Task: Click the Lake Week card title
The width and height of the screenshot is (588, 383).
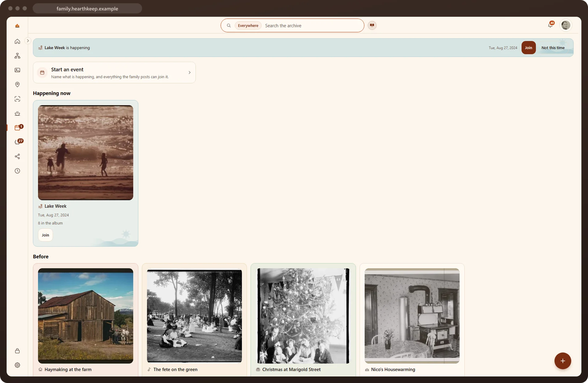Action: [x=55, y=206]
